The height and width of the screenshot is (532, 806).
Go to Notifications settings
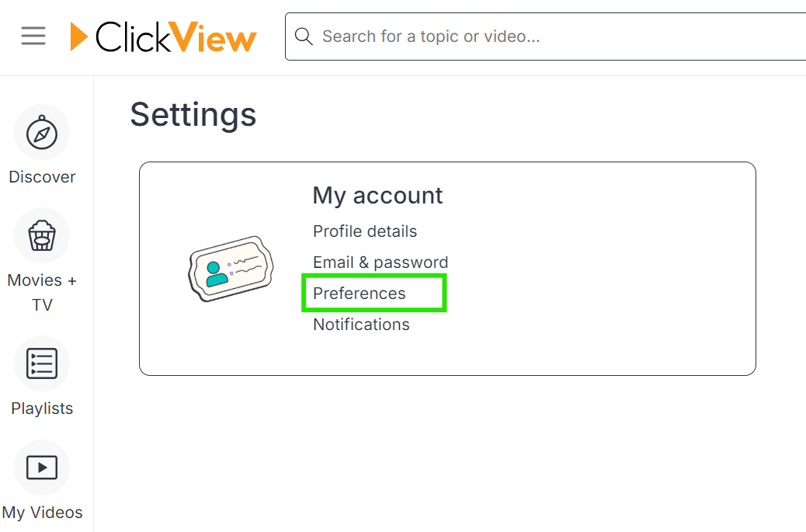click(x=361, y=325)
